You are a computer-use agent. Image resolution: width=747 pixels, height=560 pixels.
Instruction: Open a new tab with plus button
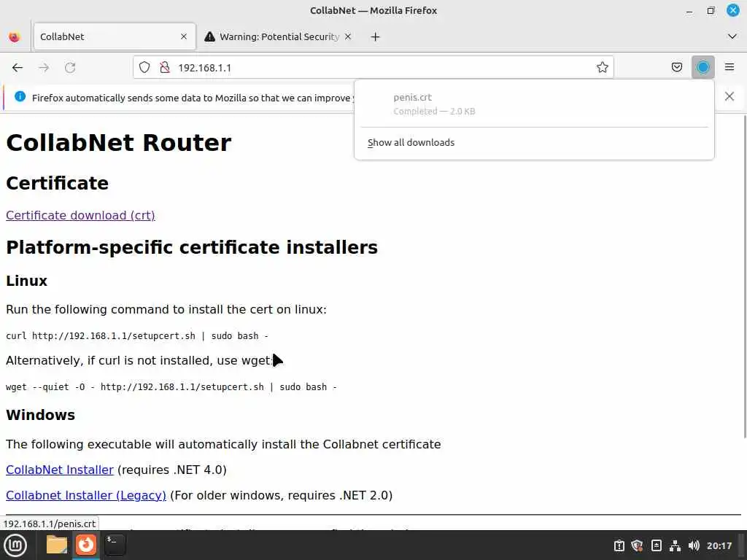376,36
